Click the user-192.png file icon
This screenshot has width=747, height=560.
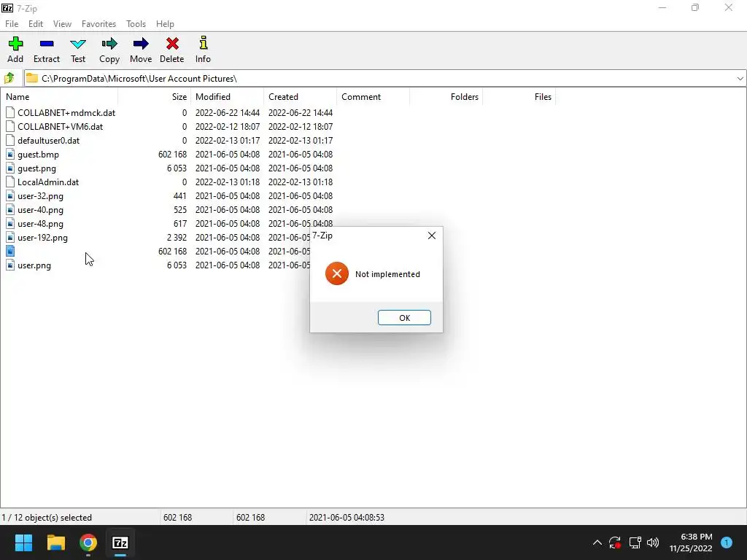coord(10,237)
